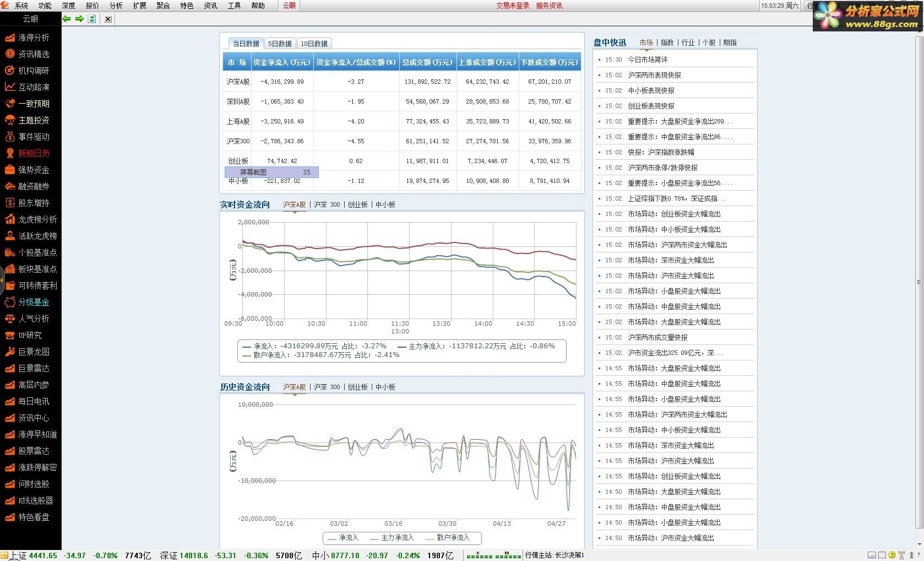
Task: Open the 工具 menu
Action: coord(234,6)
